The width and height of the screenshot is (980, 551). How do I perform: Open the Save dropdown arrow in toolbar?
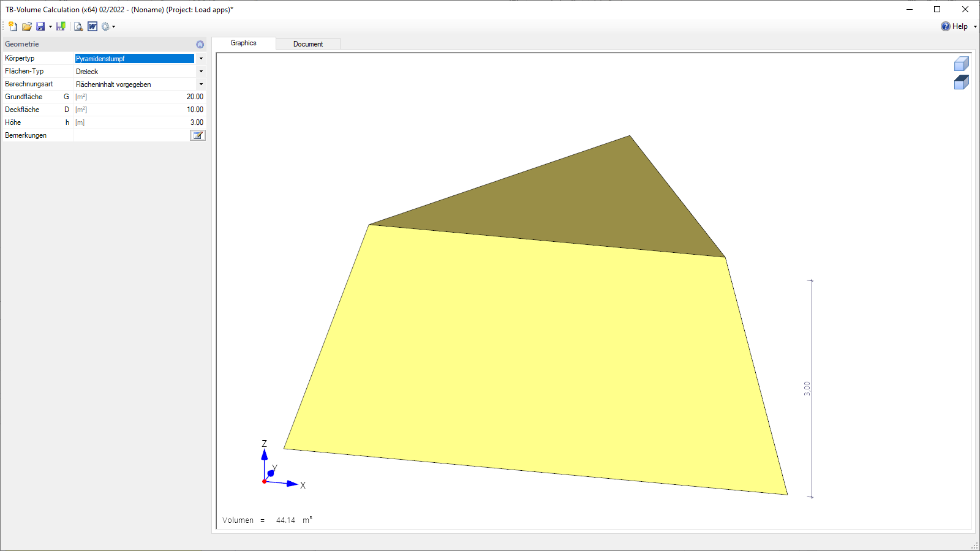(50, 26)
